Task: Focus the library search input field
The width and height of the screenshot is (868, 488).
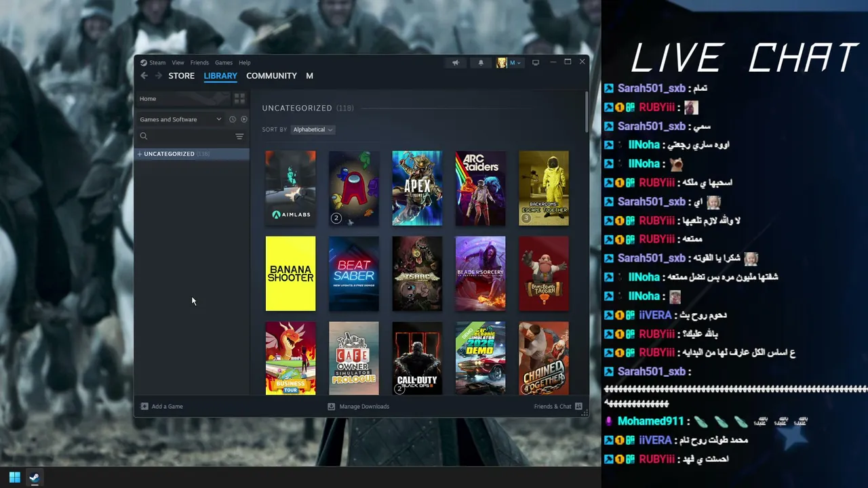Action: 191,136
